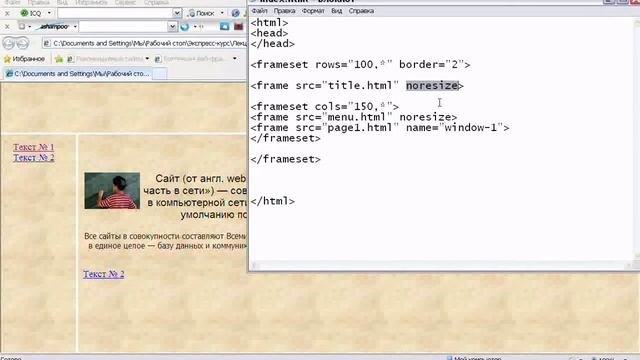
Task: Open Справка menu in Notepad
Action: [361, 11]
